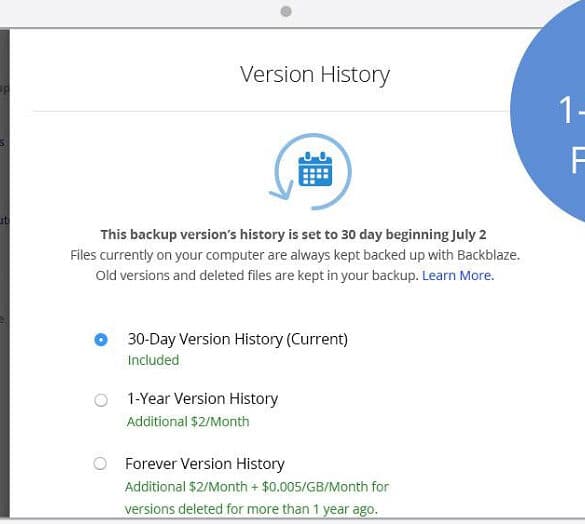This screenshot has width=585, height=524.
Task: Click the Files currently on your computer sentence
Action: coord(295,255)
